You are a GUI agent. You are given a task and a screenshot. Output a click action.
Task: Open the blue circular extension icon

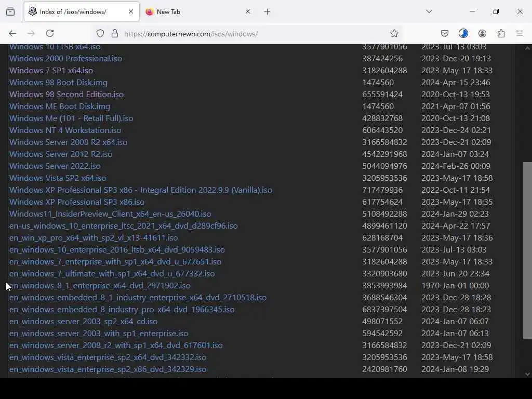tap(463, 33)
